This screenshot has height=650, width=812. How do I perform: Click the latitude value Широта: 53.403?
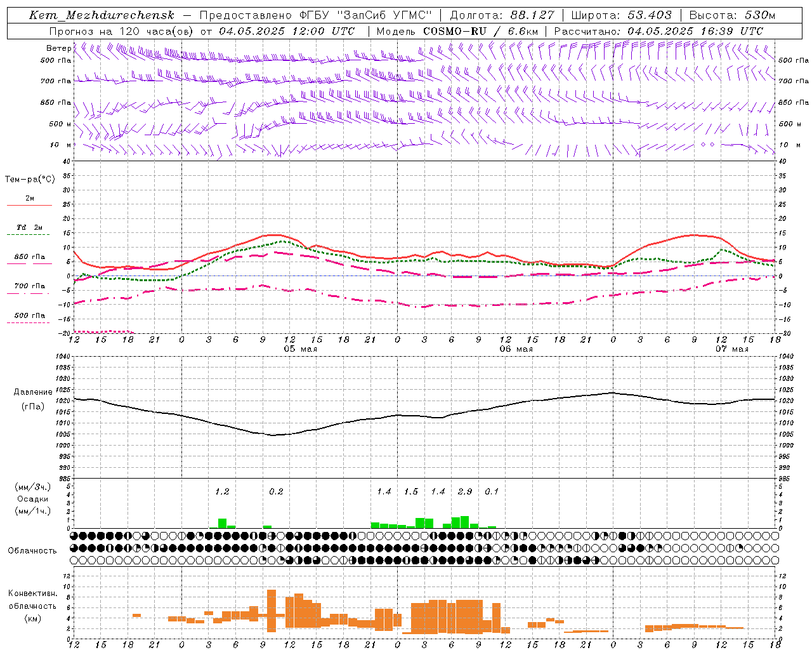coord(621,15)
